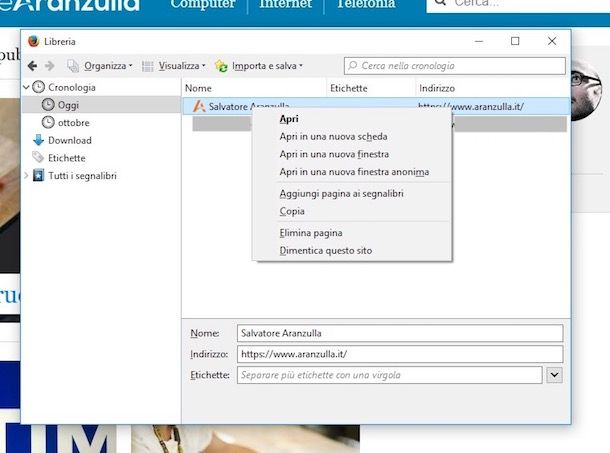
Task: Click the Etichette tags input field
Action: [389, 375]
